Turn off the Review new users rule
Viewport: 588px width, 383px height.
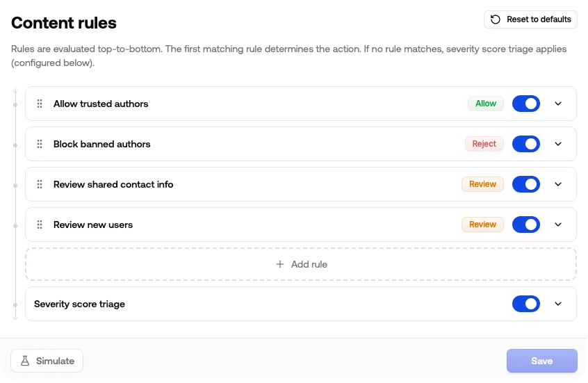[525, 225]
